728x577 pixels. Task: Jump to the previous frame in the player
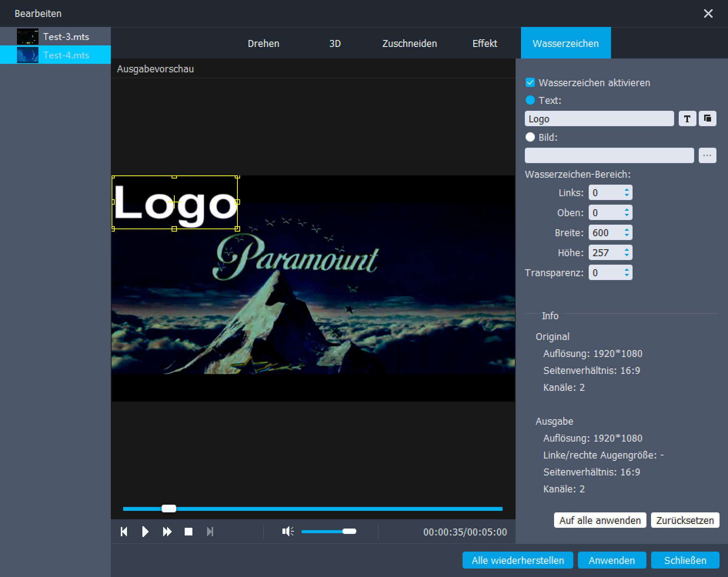tap(124, 532)
